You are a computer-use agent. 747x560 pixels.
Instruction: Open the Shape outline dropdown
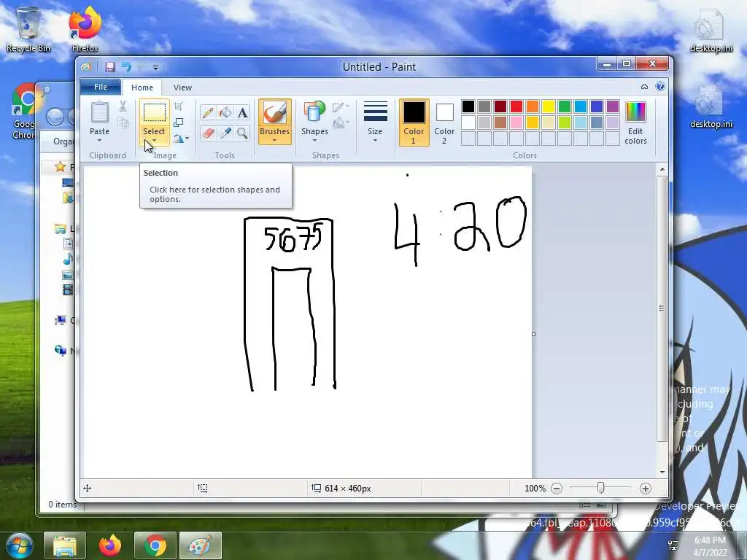[341, 107]
